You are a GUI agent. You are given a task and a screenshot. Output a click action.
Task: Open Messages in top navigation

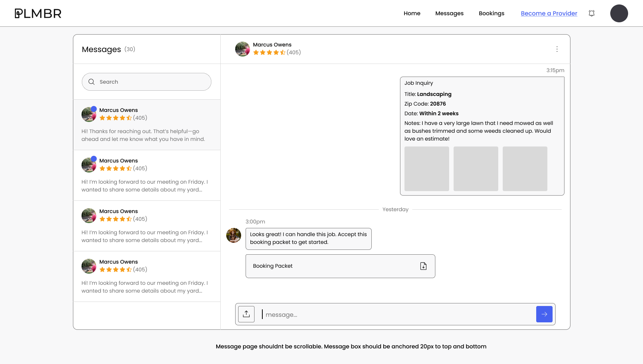click(x=449, y=13)
